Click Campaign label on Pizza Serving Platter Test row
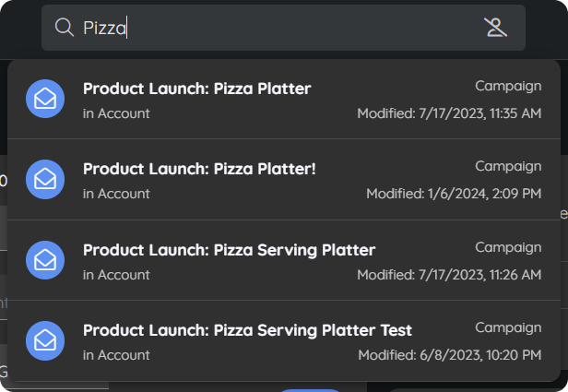Image resolution: width=568 pixels, height=392 pixels. coord(508,327)
